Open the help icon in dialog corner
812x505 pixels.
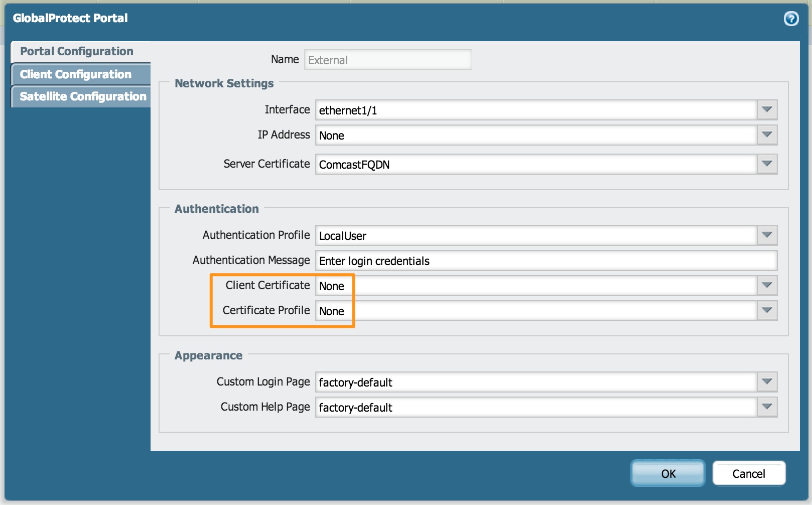[x=791, y=19]
